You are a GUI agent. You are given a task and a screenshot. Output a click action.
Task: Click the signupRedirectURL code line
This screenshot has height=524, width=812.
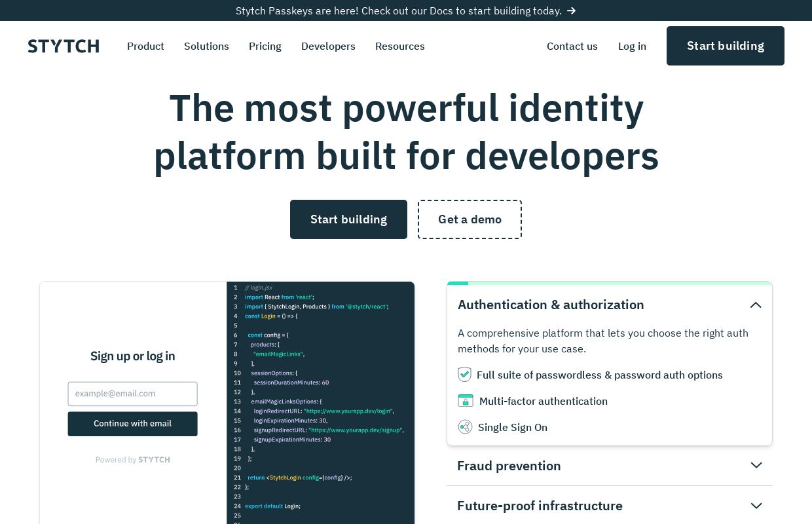(329, 430)
